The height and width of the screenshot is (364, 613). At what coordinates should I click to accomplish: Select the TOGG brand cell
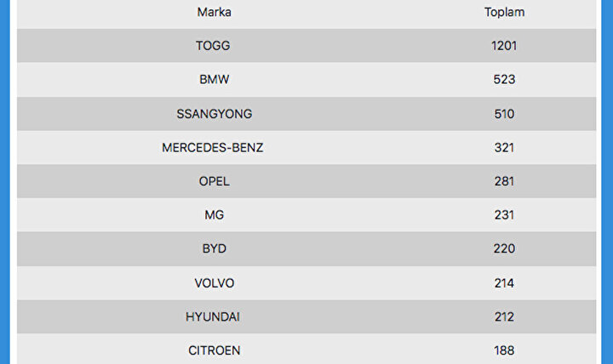213,46
